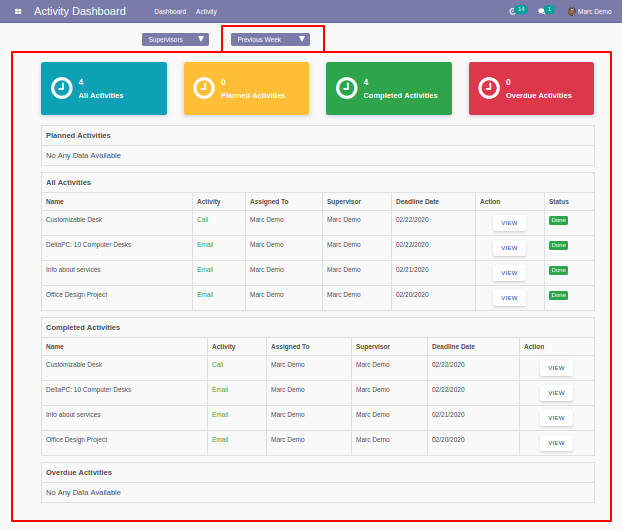Viewport: 622px width, 530px height.
Task: Click Done badge for Customizable Desk row
Action: pyautogui.click(x=558, y=220)
